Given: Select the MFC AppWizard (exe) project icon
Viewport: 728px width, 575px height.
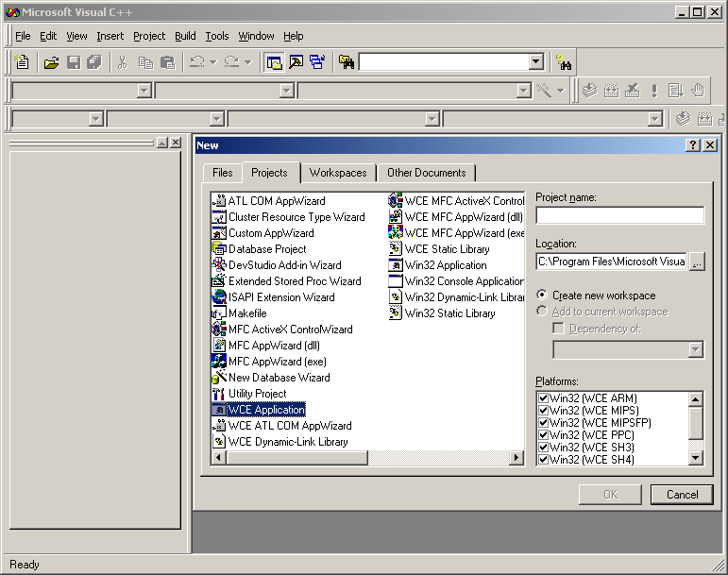Looking at the screenshot, I should point(219,362).
